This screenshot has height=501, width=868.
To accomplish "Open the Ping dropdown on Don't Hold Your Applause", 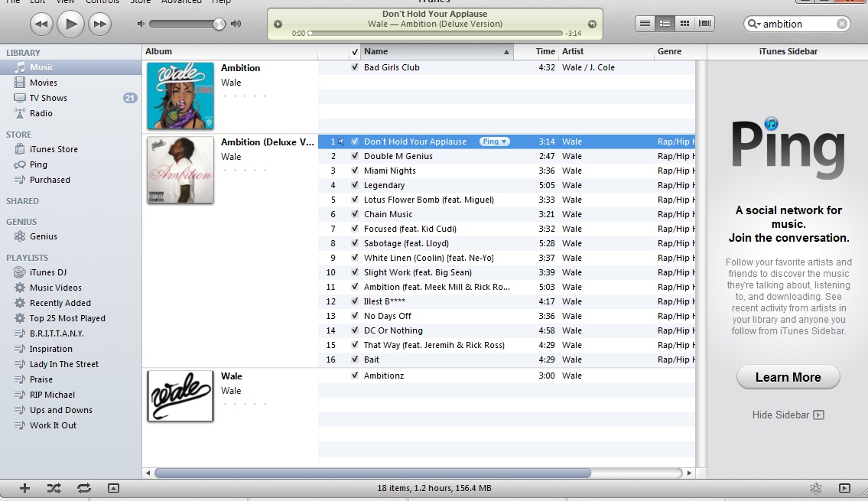I will tap(494, 142).
